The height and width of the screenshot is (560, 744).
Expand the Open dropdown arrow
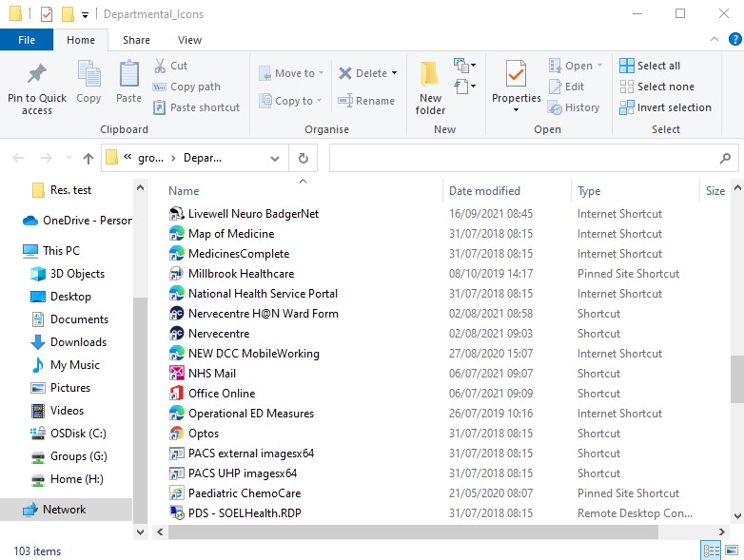point(599,66)
